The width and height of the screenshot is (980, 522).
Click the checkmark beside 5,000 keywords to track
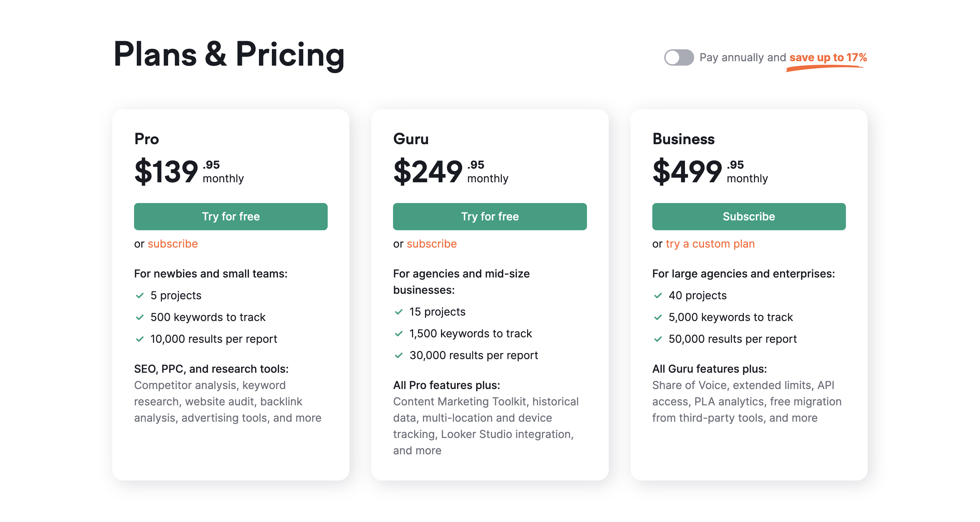pos(658,317)
